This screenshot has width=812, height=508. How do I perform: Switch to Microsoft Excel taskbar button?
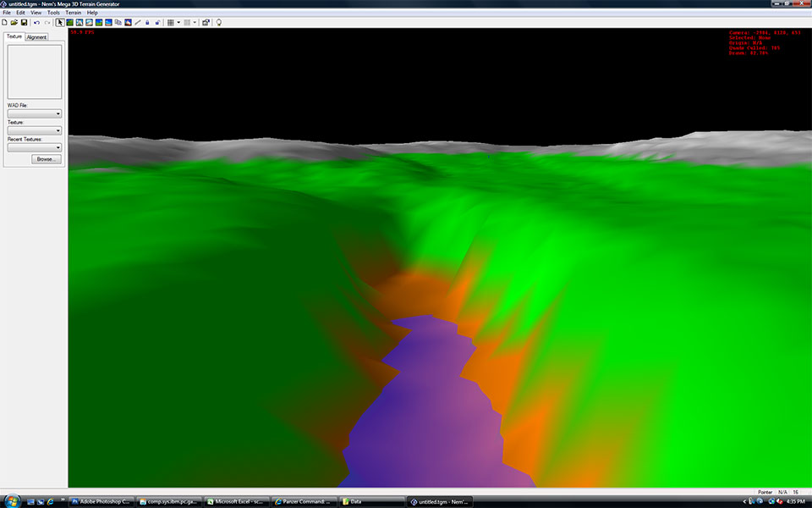point(237,501)
